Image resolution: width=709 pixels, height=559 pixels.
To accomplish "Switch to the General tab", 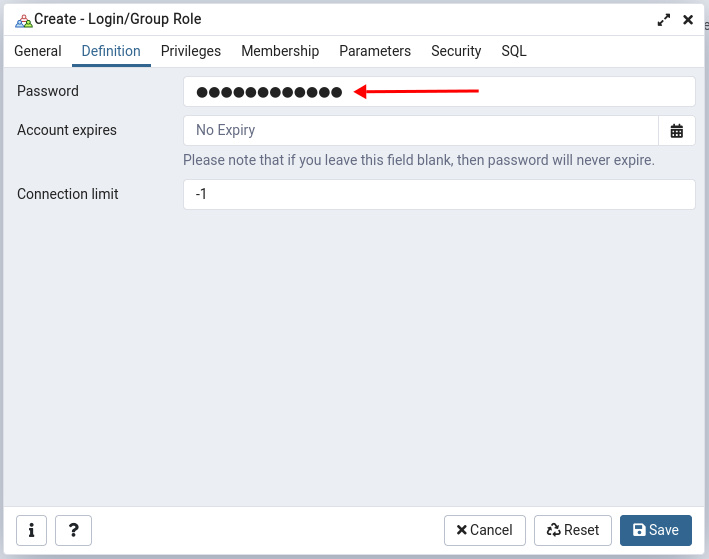I will (x=38, y=51).
